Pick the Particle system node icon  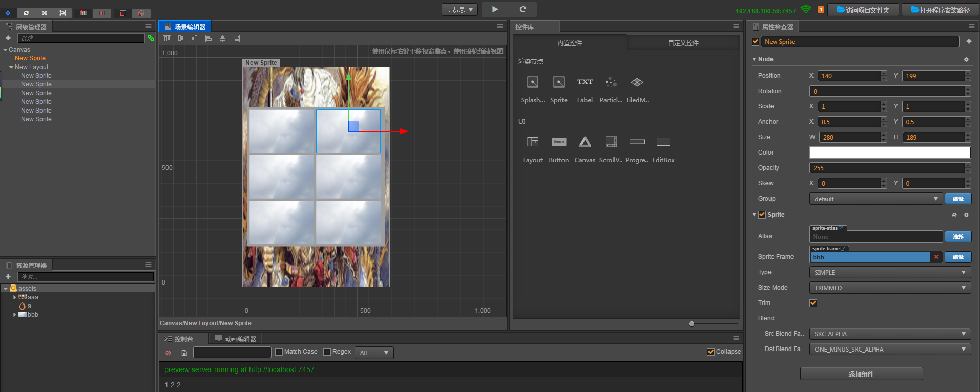pyautogui.click(x=611, y=82)
